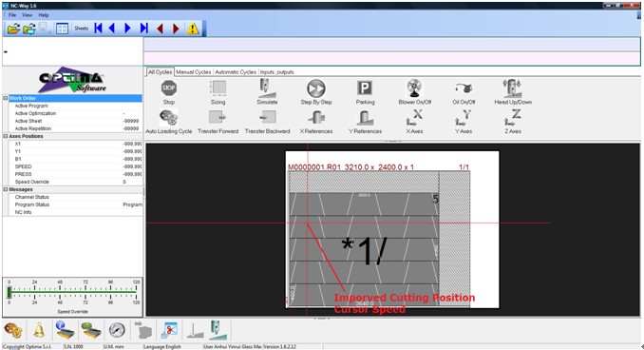Select the Step By Step icon
This screenshot has width=644, height=350.
[x=316, y=88]
